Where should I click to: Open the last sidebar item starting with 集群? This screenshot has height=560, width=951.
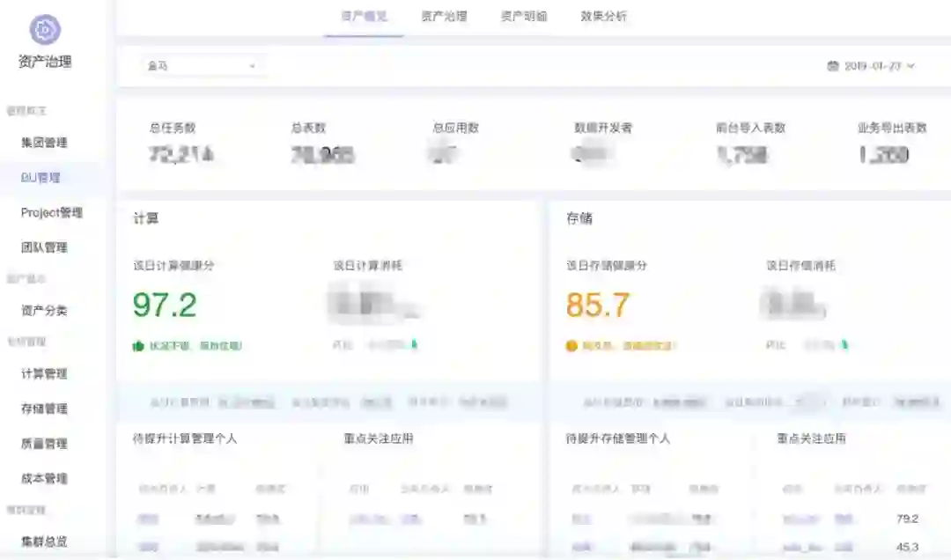pyautogui.click(x=44, y=542)
